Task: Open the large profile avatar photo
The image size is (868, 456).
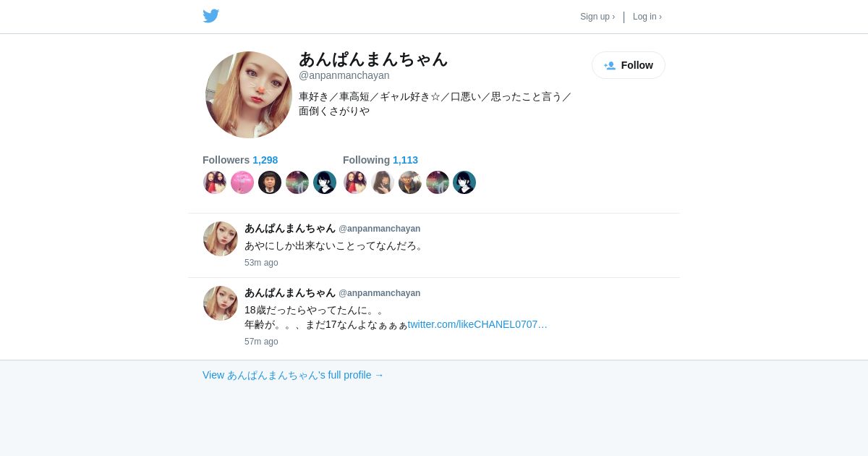Action: [x=249, y=95]
